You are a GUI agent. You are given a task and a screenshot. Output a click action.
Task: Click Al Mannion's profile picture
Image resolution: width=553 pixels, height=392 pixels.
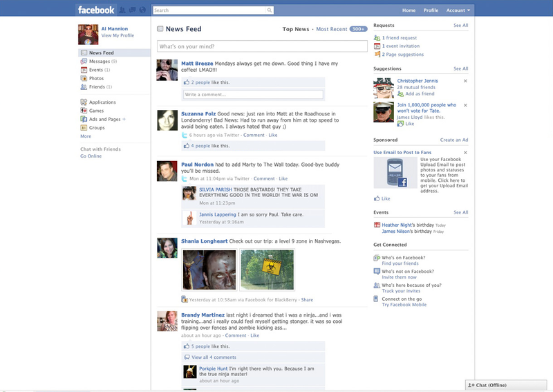pyautogui.click(x=88, y=35)
